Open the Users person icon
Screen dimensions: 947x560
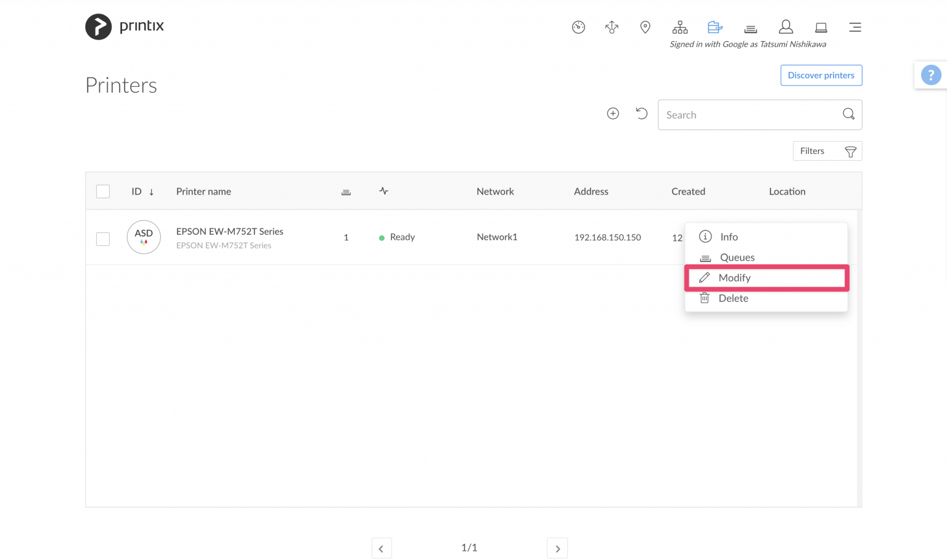click(786, 27)
